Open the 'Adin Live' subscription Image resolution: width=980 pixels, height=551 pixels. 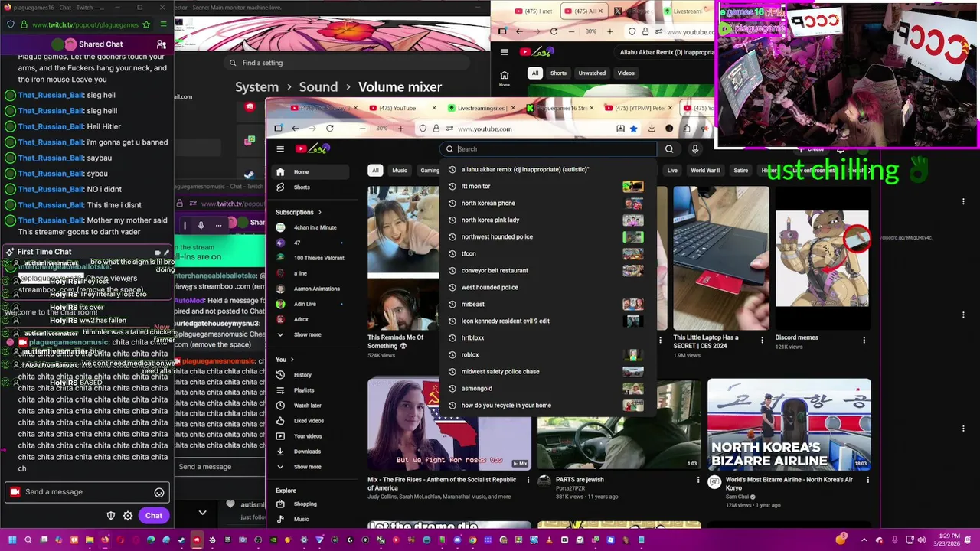(x=309, y=304)
